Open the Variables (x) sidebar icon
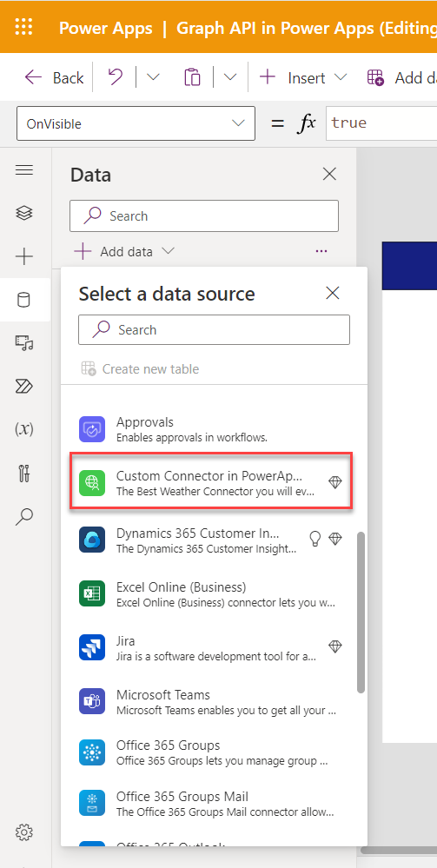Viewport: 437px width, 868px height. click(x=23, y=429)
